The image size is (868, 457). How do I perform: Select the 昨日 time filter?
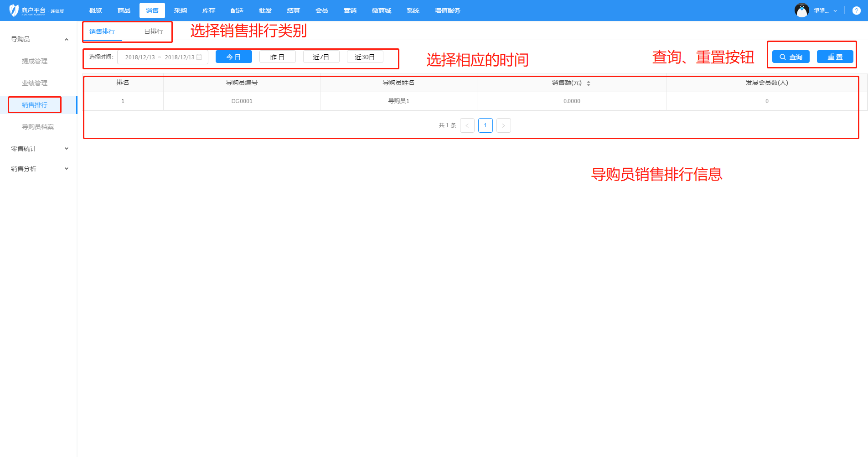click(x=277, y=57)
